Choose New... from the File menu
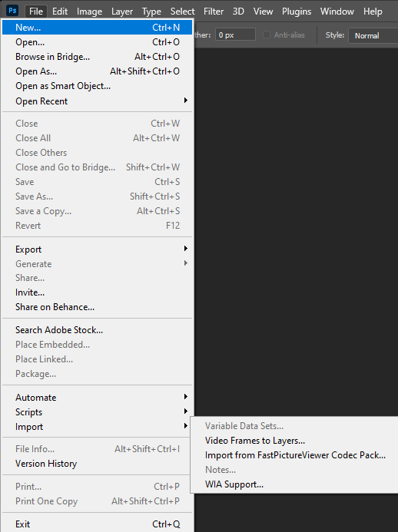 pos(97,28)
